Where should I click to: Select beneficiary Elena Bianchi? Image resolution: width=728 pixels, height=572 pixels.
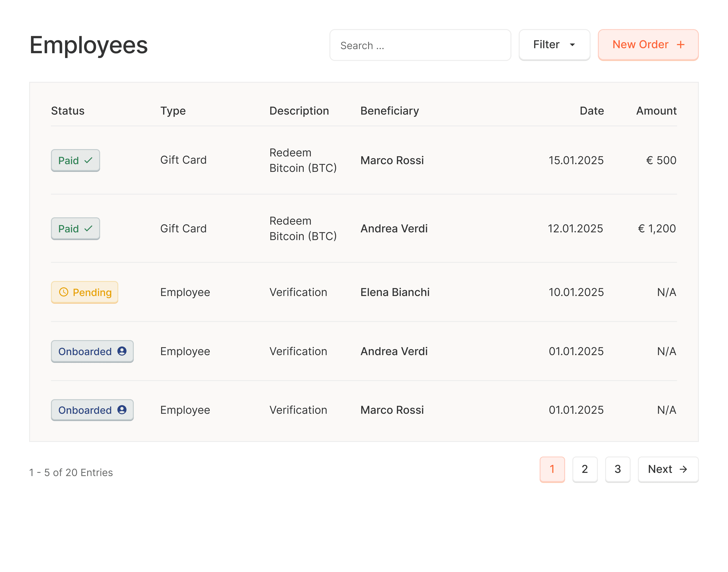tap(395, 292)
